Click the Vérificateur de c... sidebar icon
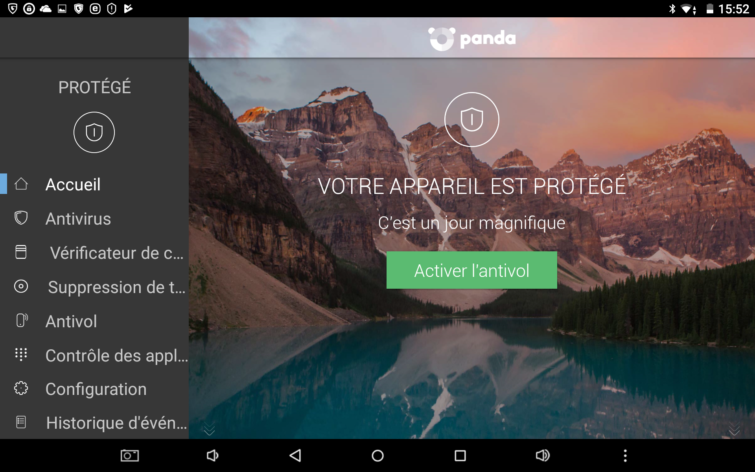Screen dimensions: 755x472 tap(21, 252)
